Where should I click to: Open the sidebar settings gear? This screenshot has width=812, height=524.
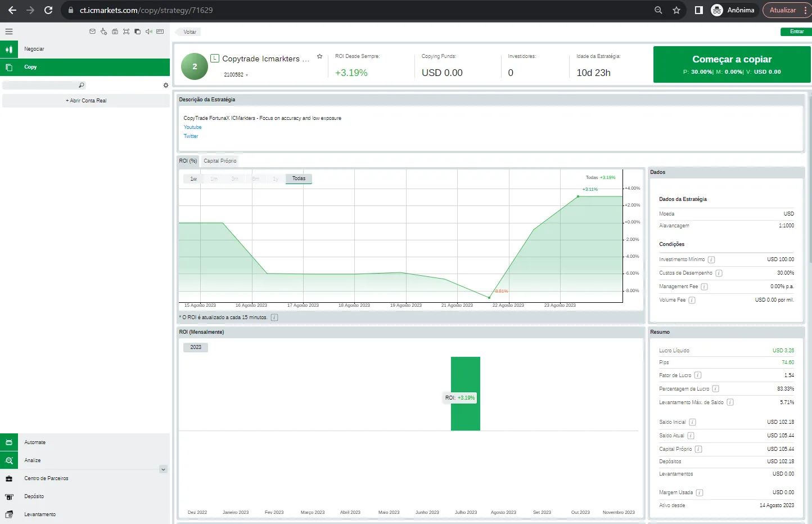(166, 86)
